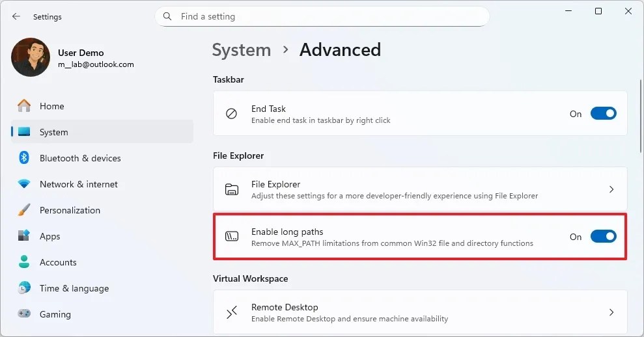
Task: Click the Home house icon
Action: [x=24, y=106]
